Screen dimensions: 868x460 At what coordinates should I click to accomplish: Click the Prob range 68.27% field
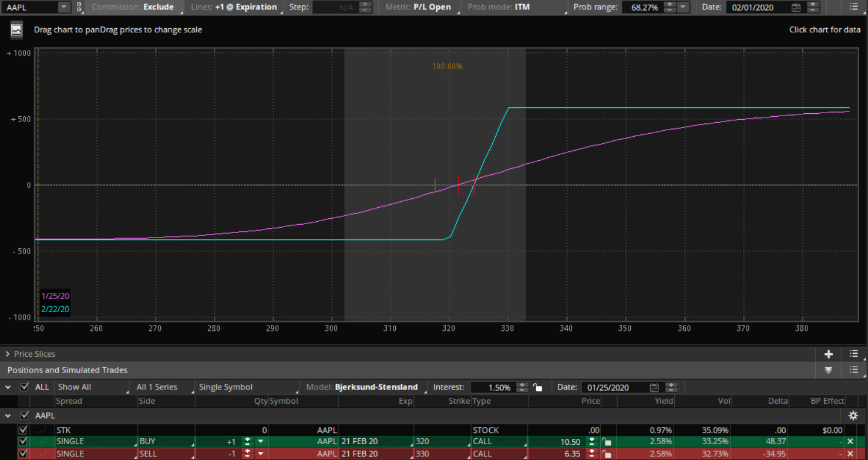pyautogui.click(x=642, y=8)
